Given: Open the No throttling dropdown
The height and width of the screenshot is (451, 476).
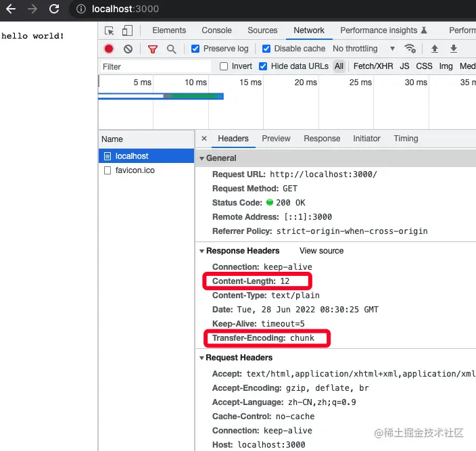Looking at the screenshot, I should coord(364,49).
